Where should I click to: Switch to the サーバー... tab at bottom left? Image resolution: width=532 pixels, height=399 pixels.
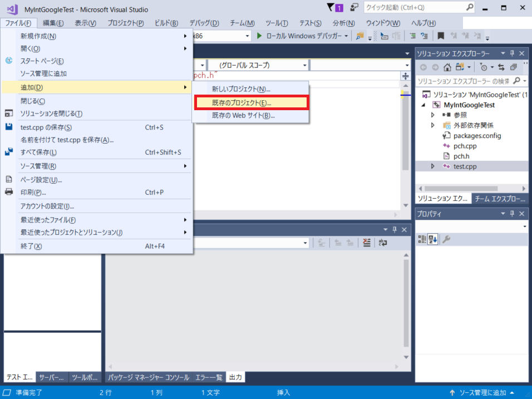click(x=51, y=377)
